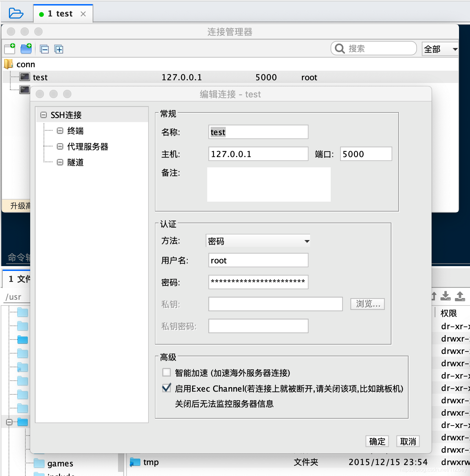Disable the 启用Exec Channel option

(166, 388)
